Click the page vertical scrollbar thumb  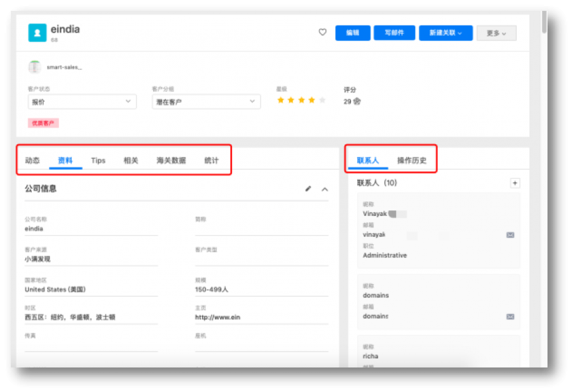pos(544,22)
